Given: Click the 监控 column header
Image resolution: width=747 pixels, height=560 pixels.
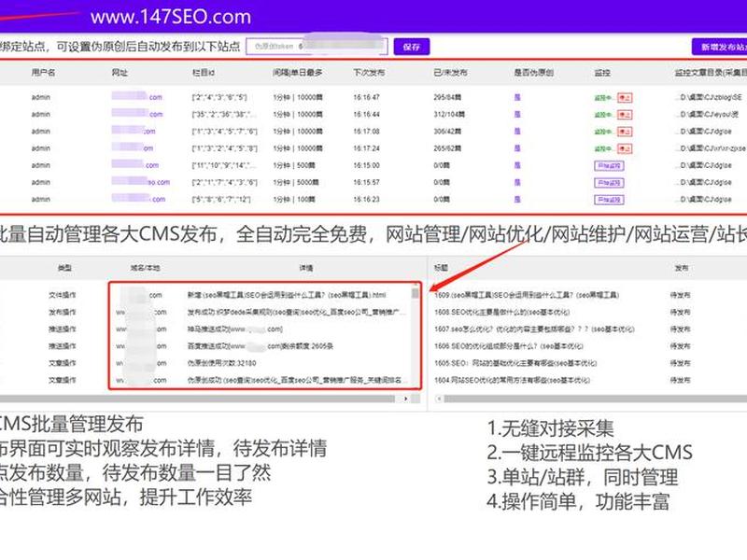Looking at the screenshot, I should pyautogui.click(x=602, y=73).
